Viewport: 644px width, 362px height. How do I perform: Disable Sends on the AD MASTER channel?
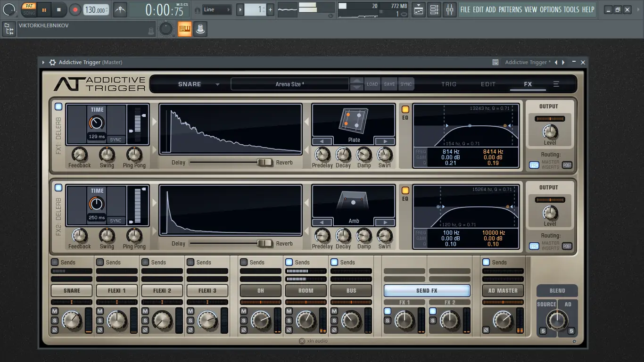486,262
